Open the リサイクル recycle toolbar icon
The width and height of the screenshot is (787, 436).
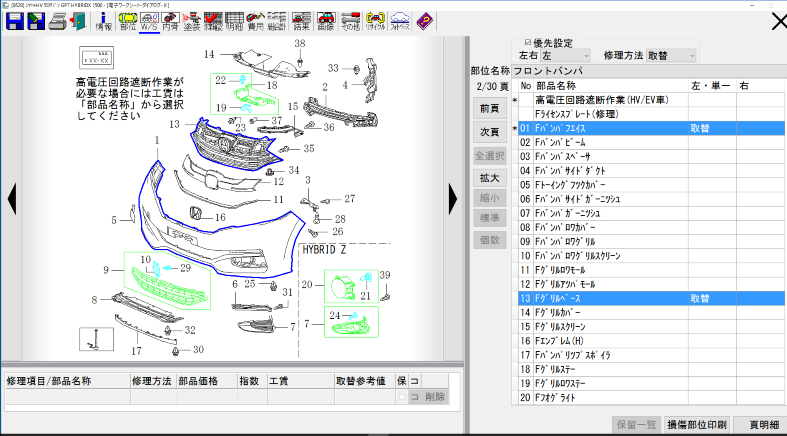tap(375, 22)
